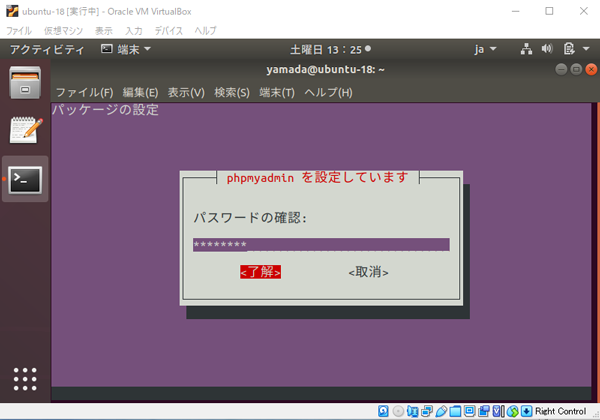Open VirtualBox 入力 menu

click(x=134, y=31)
